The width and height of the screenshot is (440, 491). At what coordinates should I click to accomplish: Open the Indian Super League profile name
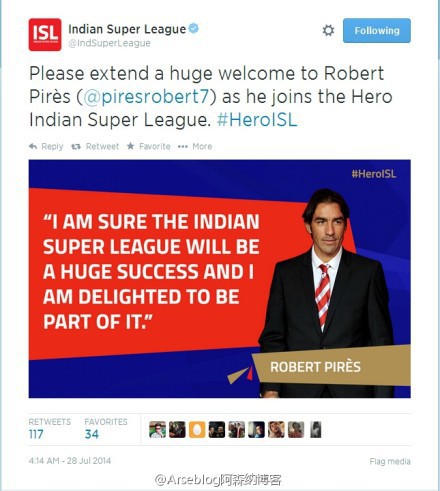point(127,29)
